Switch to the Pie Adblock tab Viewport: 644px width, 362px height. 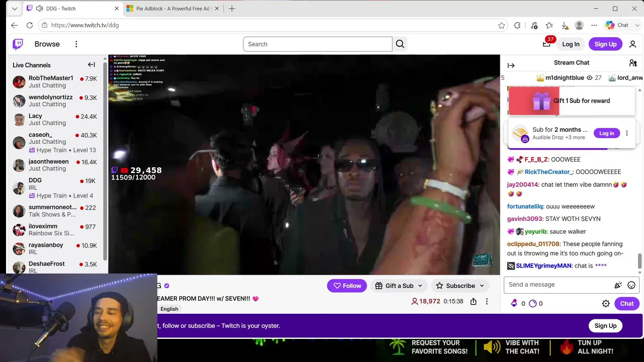point(173,9)
